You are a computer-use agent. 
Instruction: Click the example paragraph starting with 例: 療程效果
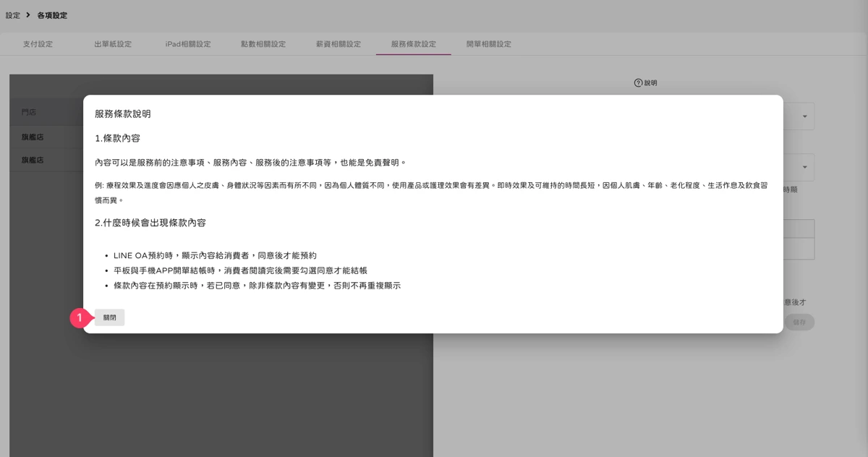point(431,192)
